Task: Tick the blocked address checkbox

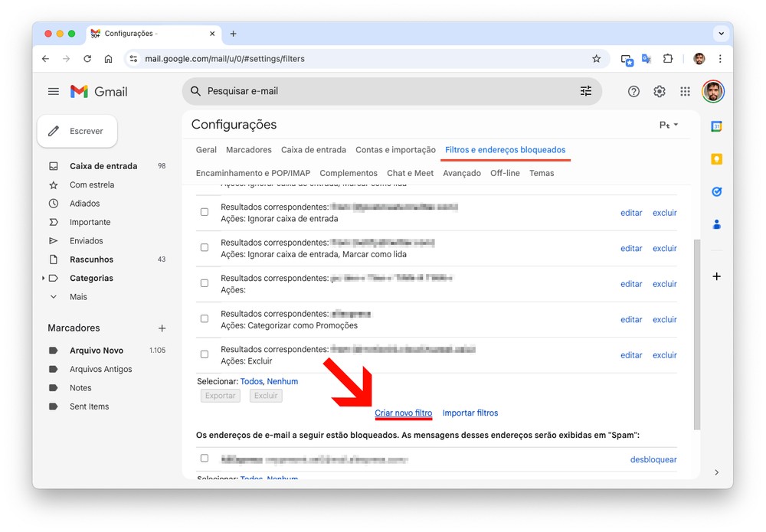Action: pyautogui.click(x=205, y=459)
